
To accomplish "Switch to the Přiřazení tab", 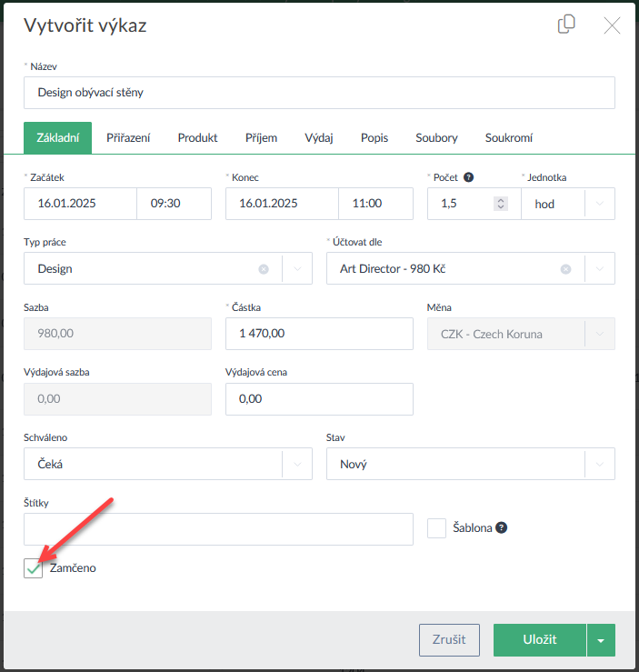I will pos(128,137).
